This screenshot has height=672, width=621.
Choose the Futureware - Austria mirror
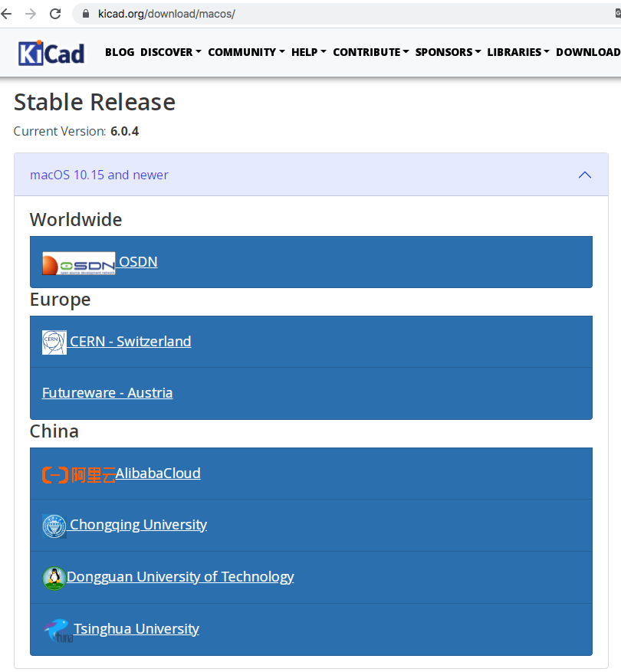click(x=107, y=393)
